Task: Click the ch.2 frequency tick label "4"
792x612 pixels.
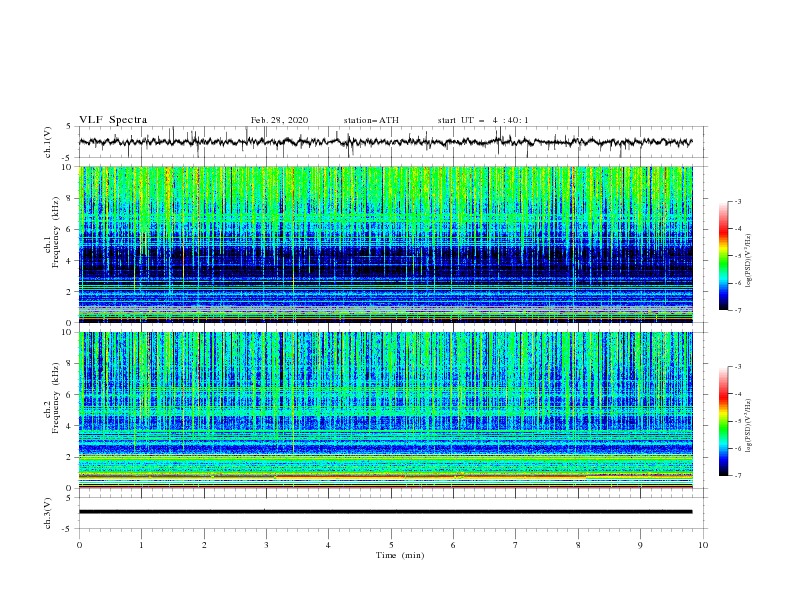Action: point(70,426)
